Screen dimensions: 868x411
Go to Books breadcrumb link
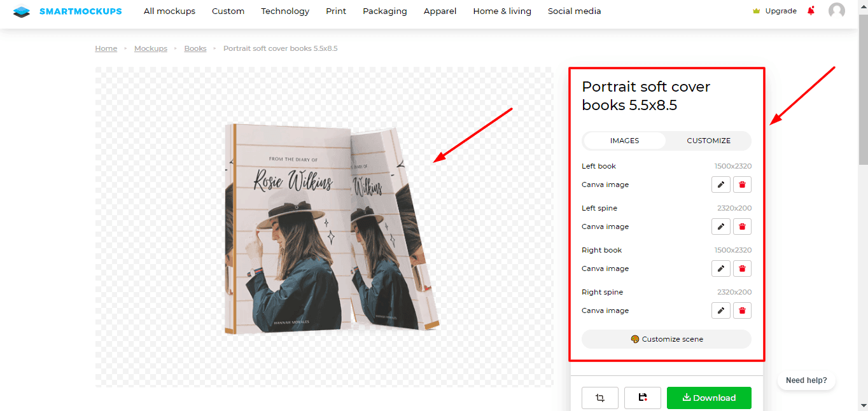(x=195, y=48)
